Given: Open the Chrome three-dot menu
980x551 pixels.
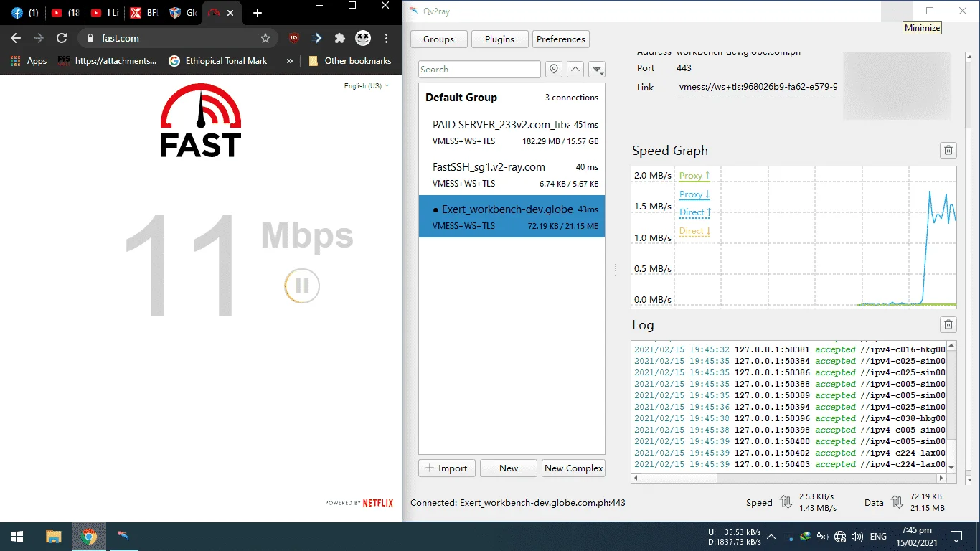Looking at the screenshot, I should pos(387,38).
